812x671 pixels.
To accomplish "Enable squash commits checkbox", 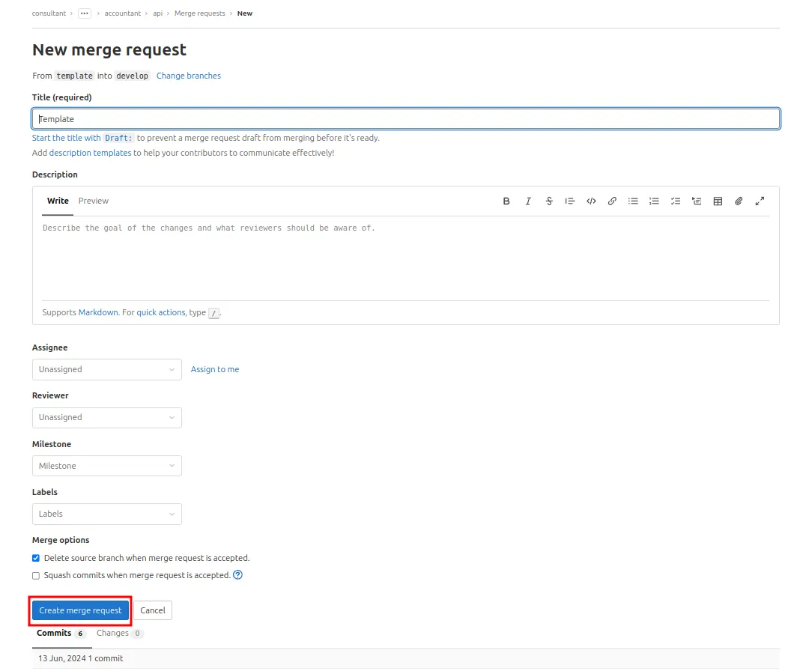I will point(36,576).
